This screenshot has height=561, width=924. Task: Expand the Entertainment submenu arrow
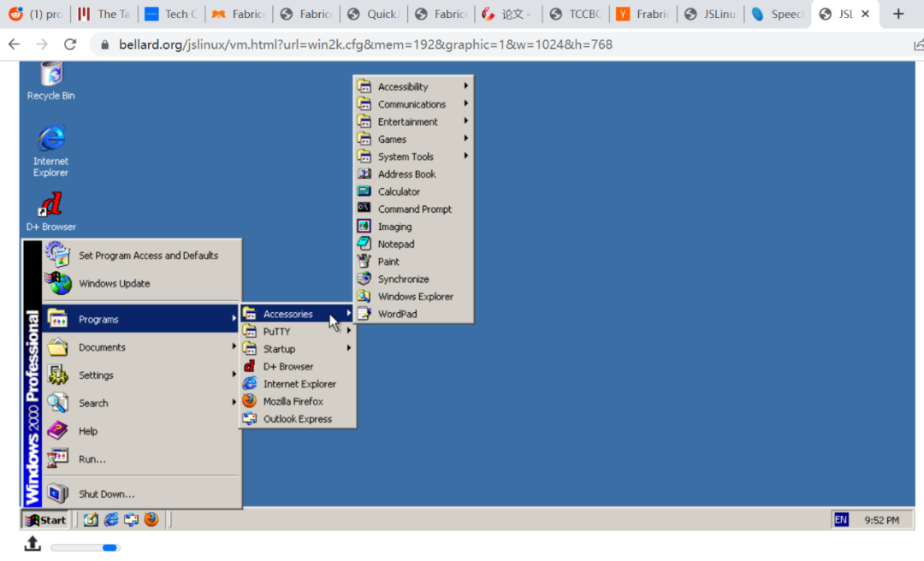(466, 121)
